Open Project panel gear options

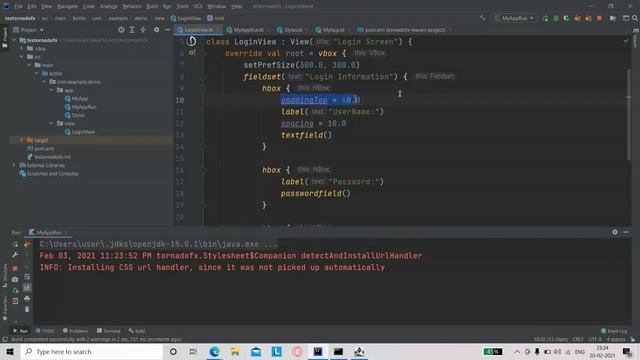[x=157, y=30]
